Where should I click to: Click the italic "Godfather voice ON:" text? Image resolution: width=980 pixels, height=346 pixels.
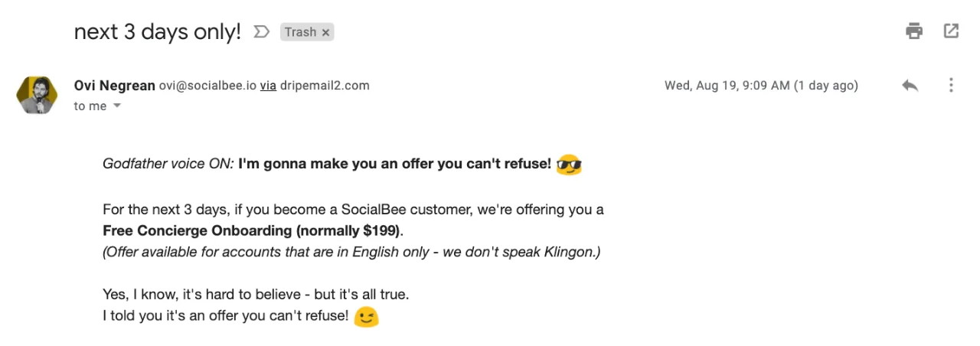[x=168, y=164]
